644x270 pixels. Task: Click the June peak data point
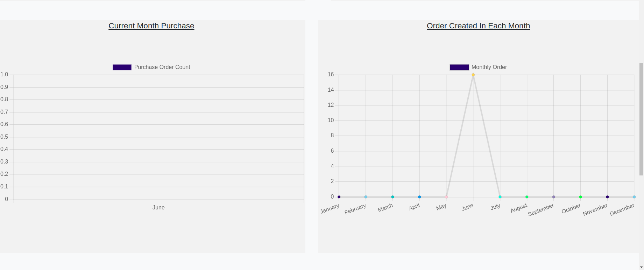click(x=473, y=75)
